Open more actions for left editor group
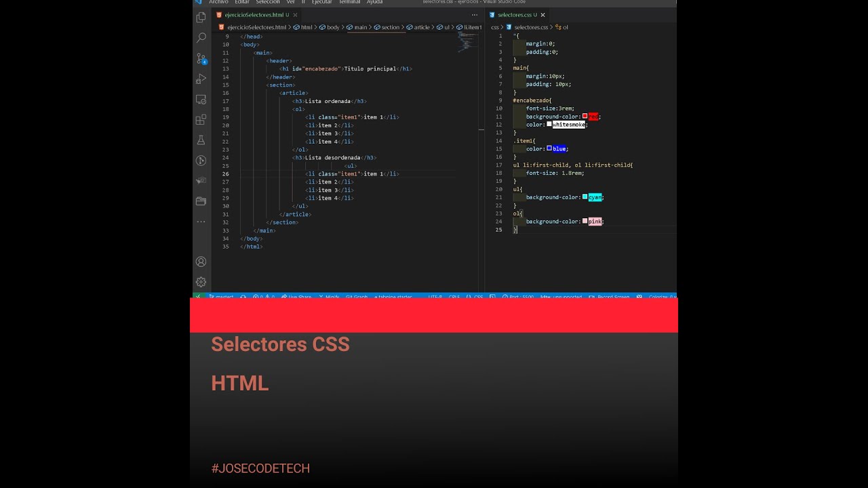The image size is (868, 488). [475, 15]
